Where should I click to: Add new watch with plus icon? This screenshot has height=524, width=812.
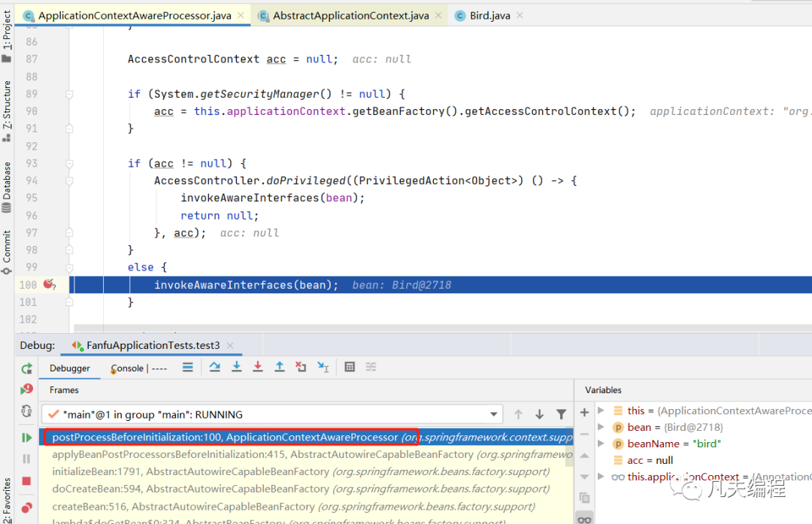point(585,413)
